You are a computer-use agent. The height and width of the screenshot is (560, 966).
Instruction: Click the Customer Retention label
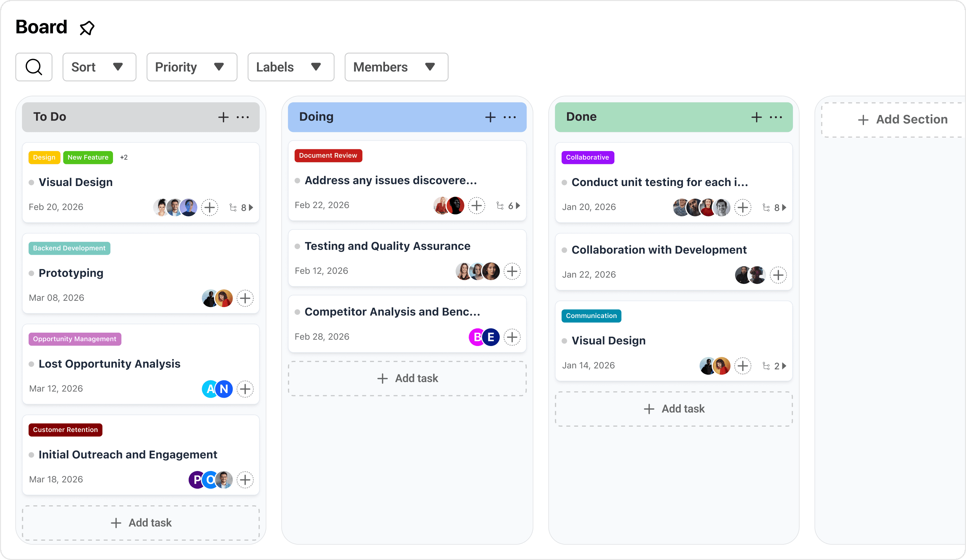(x=65, y=430)
